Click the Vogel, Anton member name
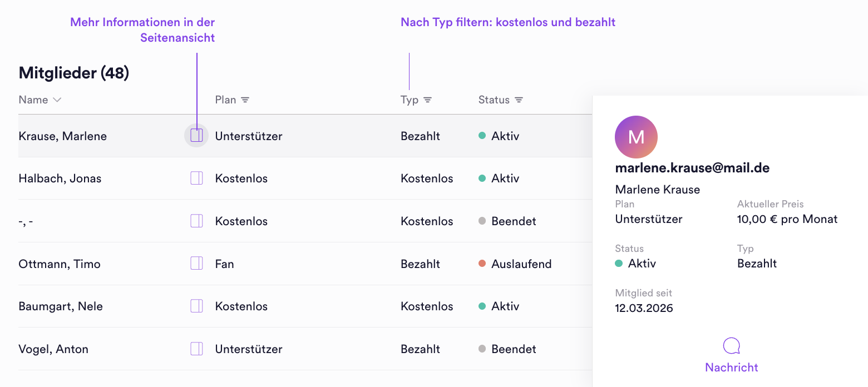The width and height of the screenshot is (868, 387). [x=53, y=349]
